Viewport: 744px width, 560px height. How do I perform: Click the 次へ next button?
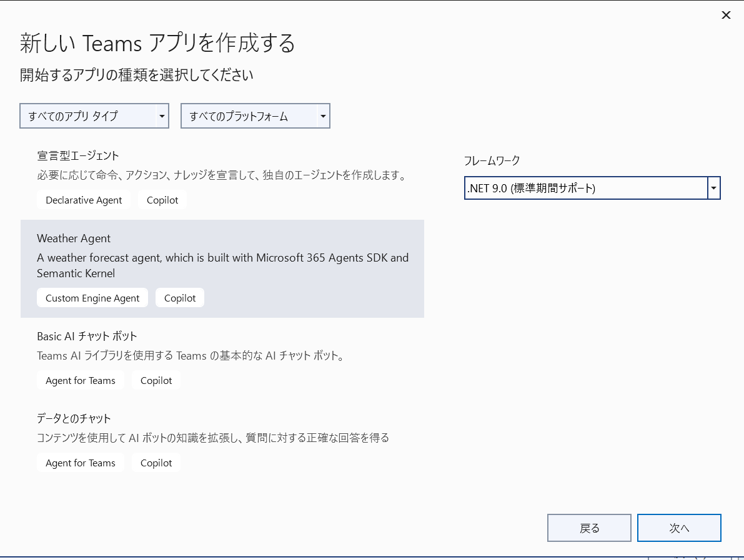coord(679,528)
